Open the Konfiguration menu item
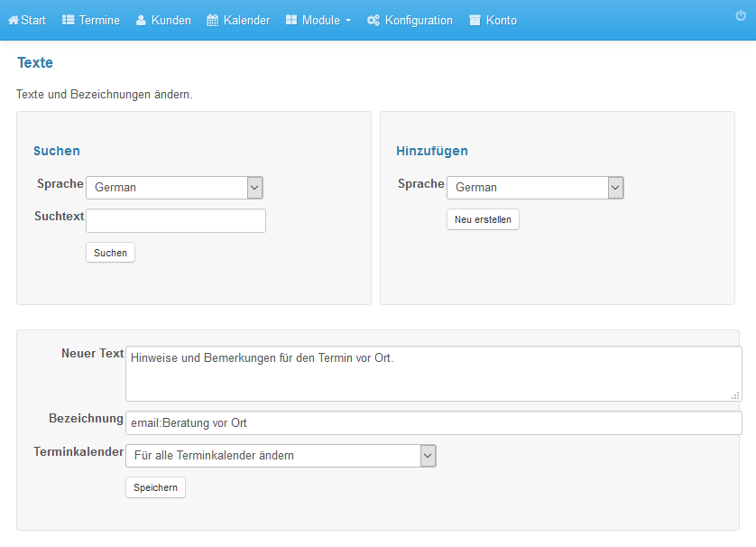Image resolution: width=756 pixels, height=547 pixels. (410, 20)
